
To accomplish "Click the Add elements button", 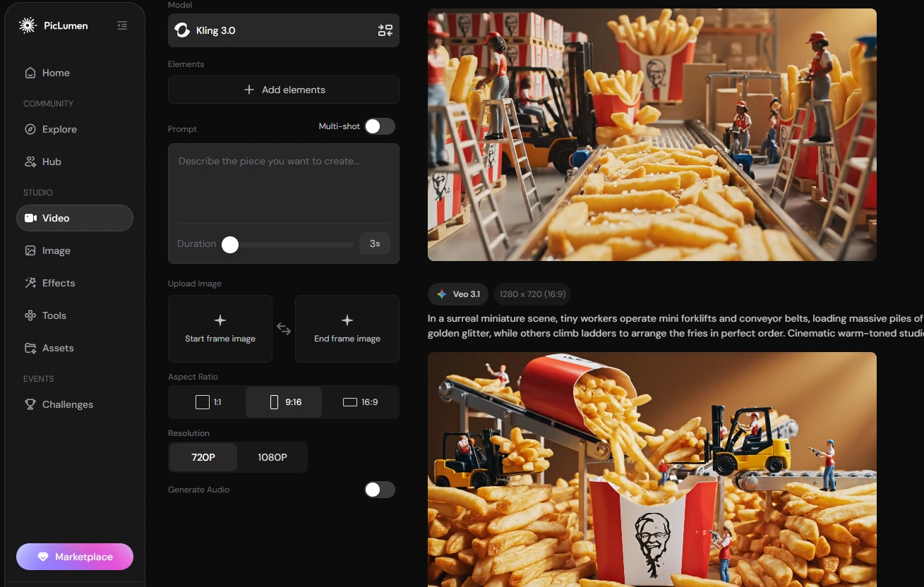I will [284, 90].
